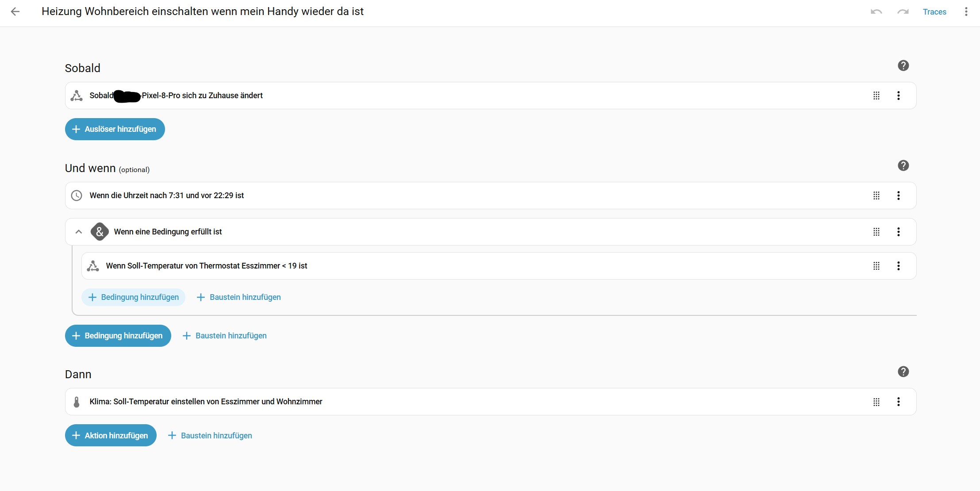Click the redo icon
The image size is (980, 491).
(x=903, y=12)
